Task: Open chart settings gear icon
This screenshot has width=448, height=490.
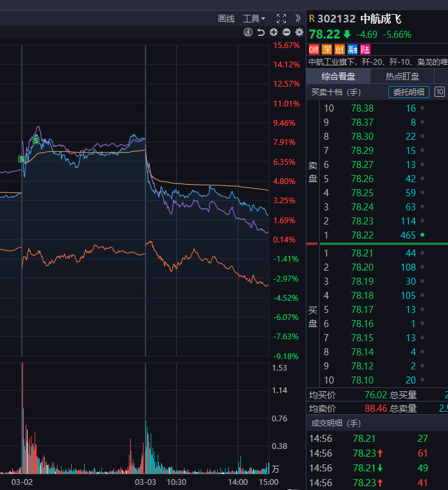Action: (299, 32)
